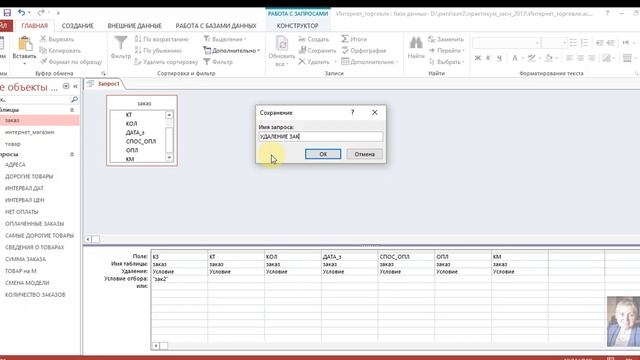Switch to ГЛАВНАЯ ribbon tab
This screenshot has width=640, height=360.
35,26
